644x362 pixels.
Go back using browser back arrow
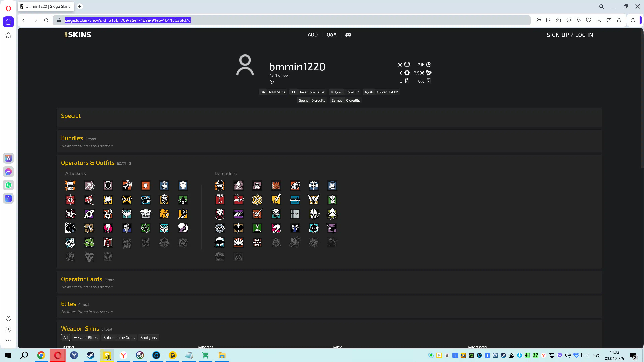(24, 20)
